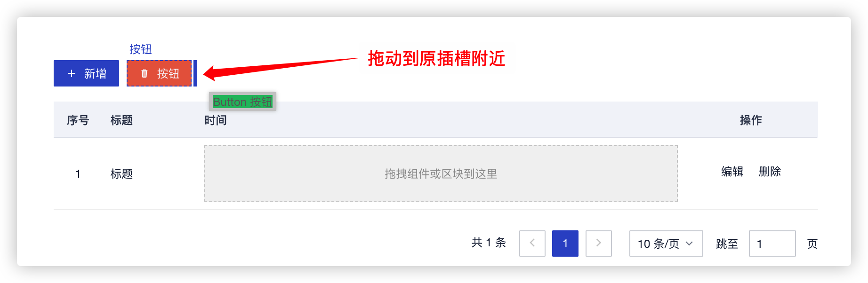The image size is (868, 283).
Task: Click the 拖拽组件或区块到这里 drop zone
Action: pos(441,173)
